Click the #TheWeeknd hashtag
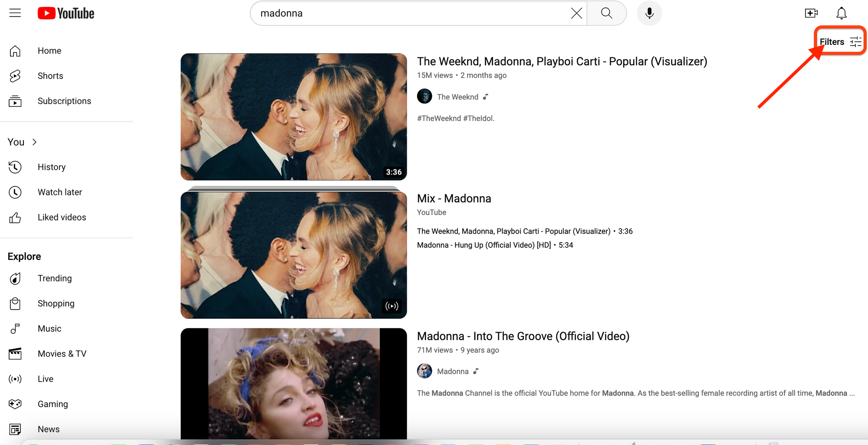Viewport: 868px width, 445px height. pos(439,118)
